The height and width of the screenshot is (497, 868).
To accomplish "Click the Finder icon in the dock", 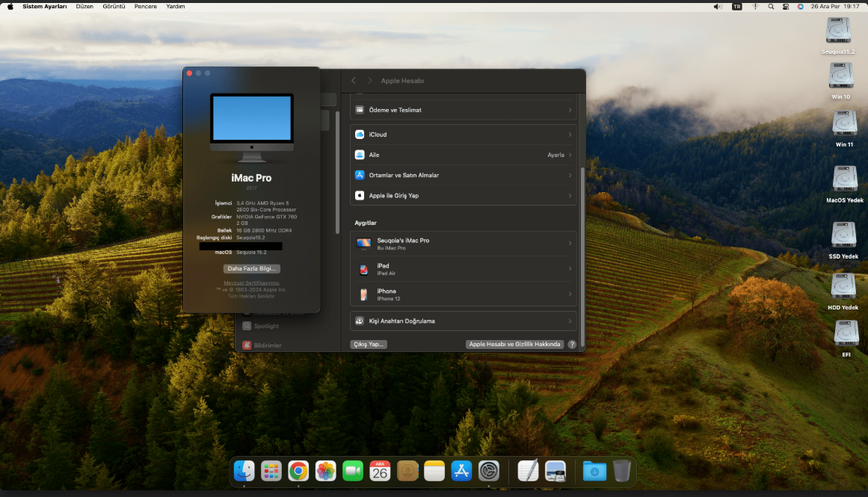I will pyautogui.click(x=244, y=471).
